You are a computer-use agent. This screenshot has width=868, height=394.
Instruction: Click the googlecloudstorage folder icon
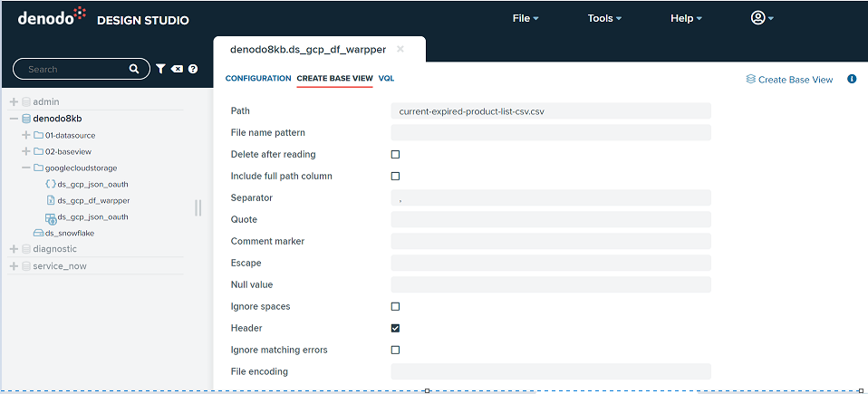click(38, 168)
